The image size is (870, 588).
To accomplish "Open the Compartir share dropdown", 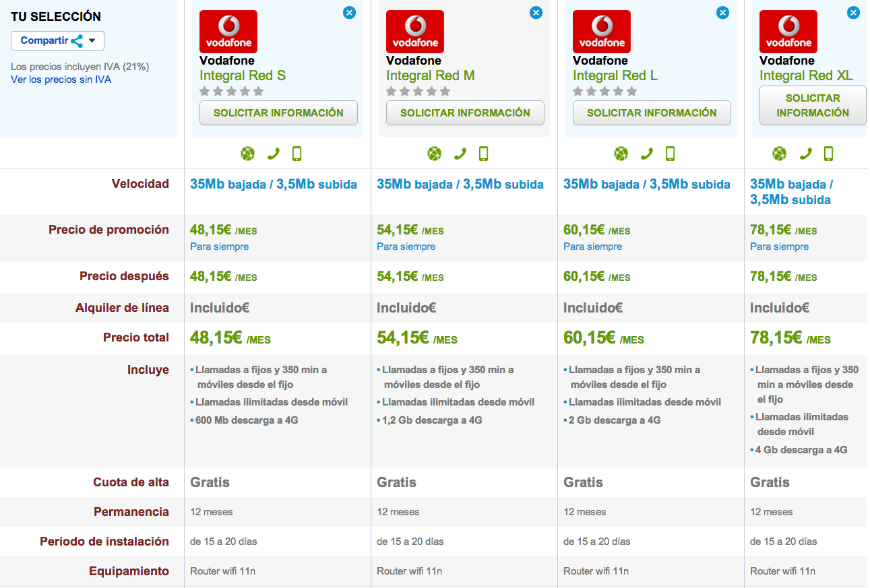I will pyautogui.click(x=57, y=40).
